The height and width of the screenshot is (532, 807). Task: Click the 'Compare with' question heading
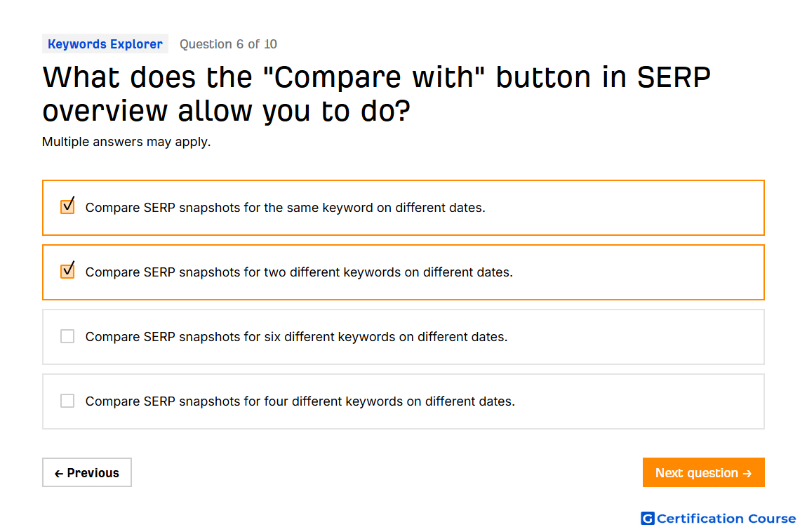click(x=376, y=93)
